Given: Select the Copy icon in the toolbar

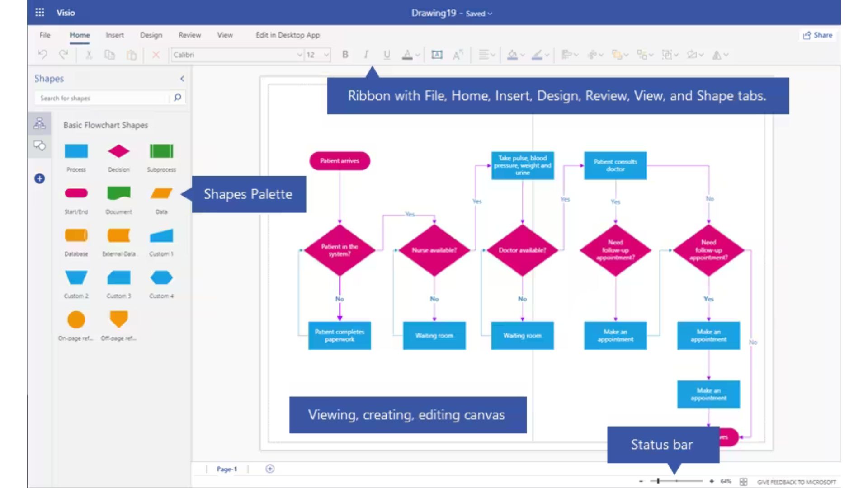Looking at the screenshot, I should [x=110, y=54].
